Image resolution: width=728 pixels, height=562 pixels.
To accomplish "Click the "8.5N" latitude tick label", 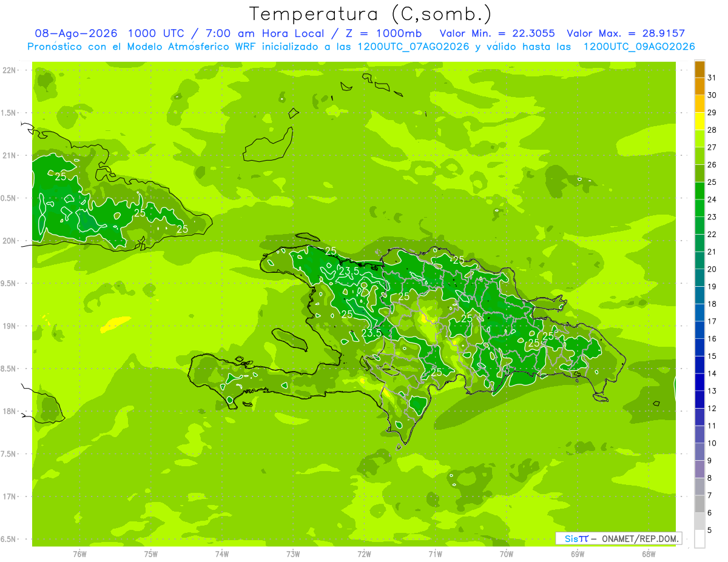I will (x=9, y=369).
